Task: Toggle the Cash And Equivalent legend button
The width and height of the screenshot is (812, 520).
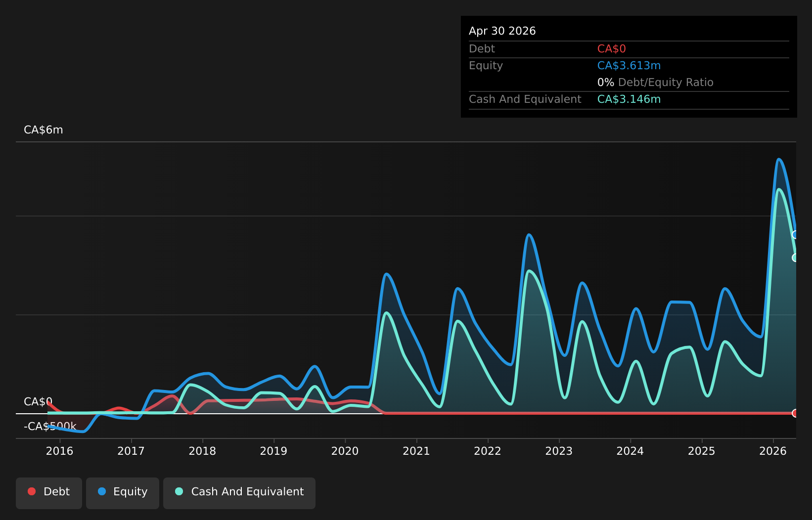Action: tap(239, 493)
